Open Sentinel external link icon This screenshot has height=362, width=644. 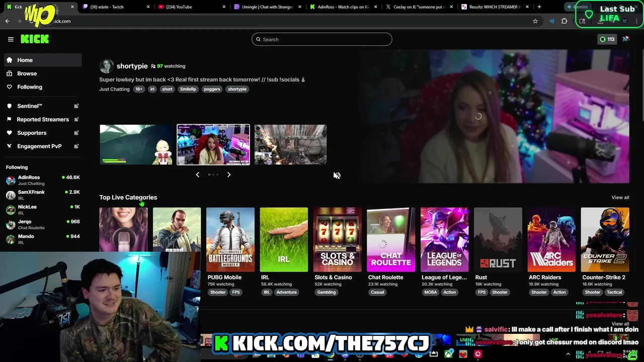tap(76, 106)
